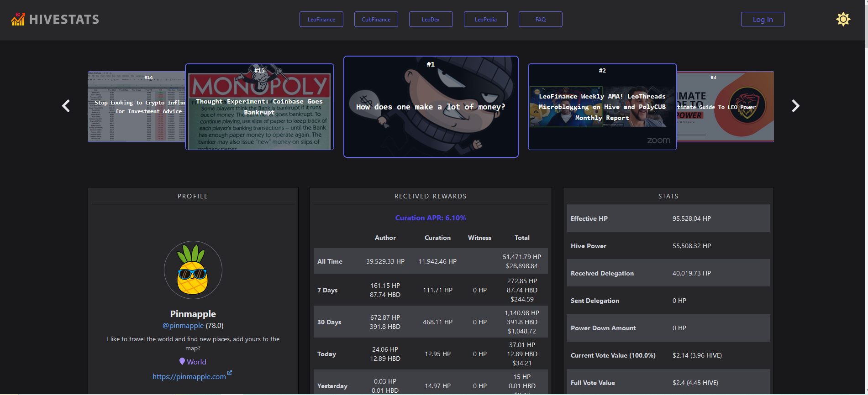Click the 39,529.33 HP author value
The width and height of the screenshot is (868, 395).
pos(385,261)
